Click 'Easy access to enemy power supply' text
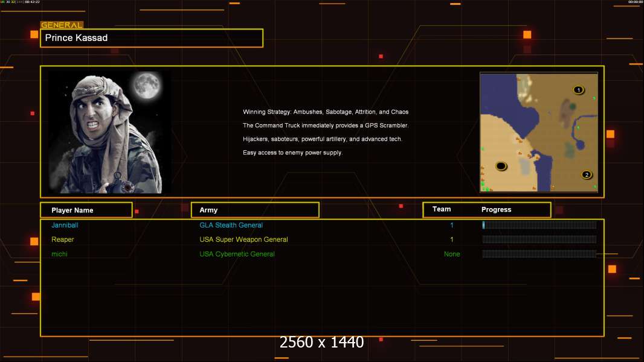This screenshot has height=362, width=644. pos(292,153)
